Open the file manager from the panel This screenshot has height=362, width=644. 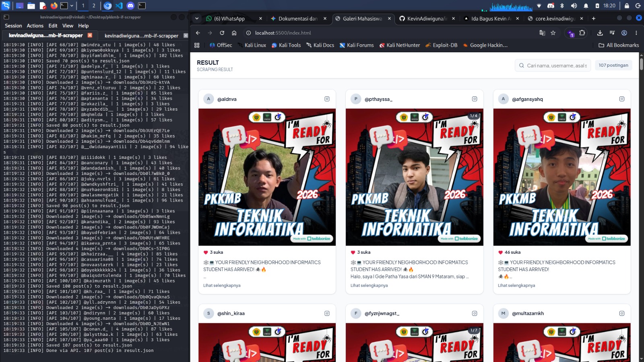pos(31,6)
